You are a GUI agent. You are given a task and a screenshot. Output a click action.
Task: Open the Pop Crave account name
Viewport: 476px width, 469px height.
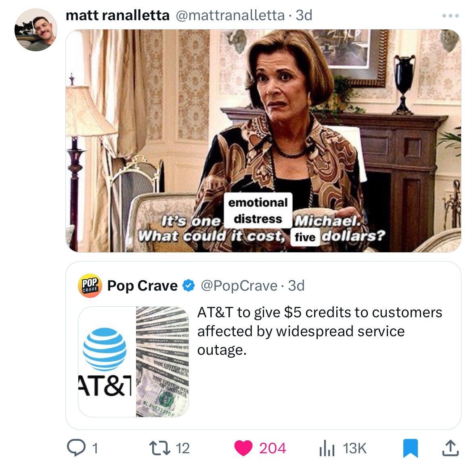143,286
